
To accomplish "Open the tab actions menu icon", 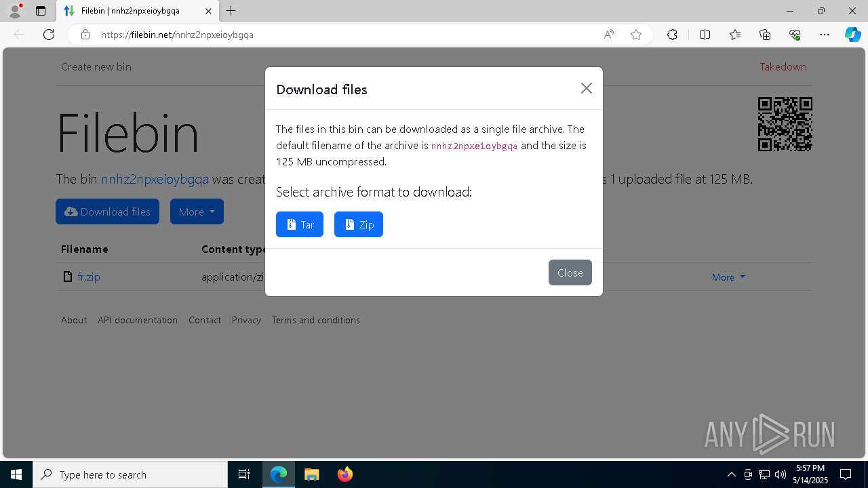I will click(x=41, y=11).
